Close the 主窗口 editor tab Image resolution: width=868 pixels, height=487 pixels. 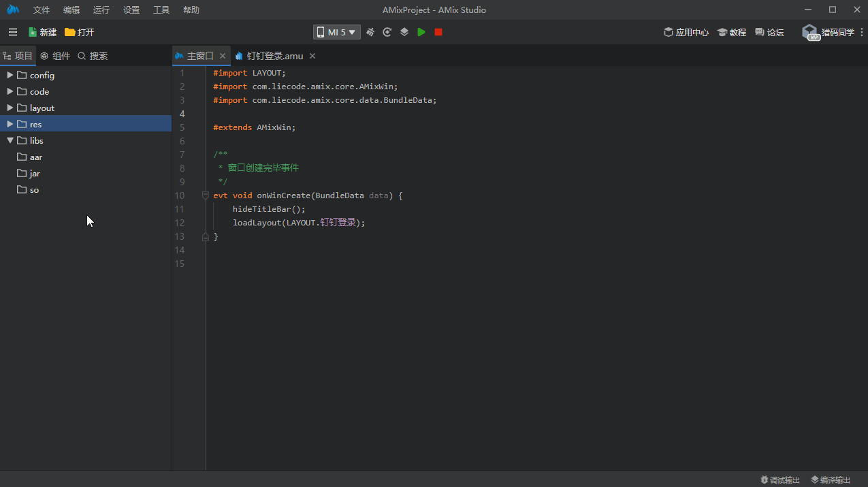tap(223, 56)
